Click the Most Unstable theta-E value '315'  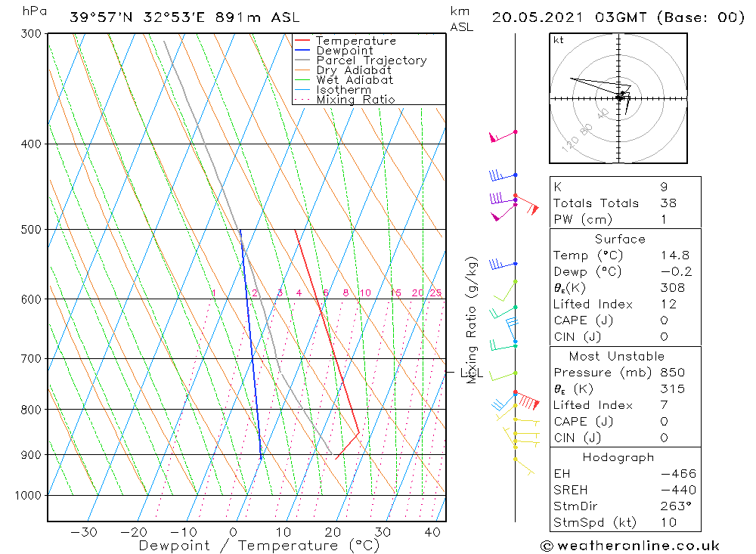click(x=673, y=389)
